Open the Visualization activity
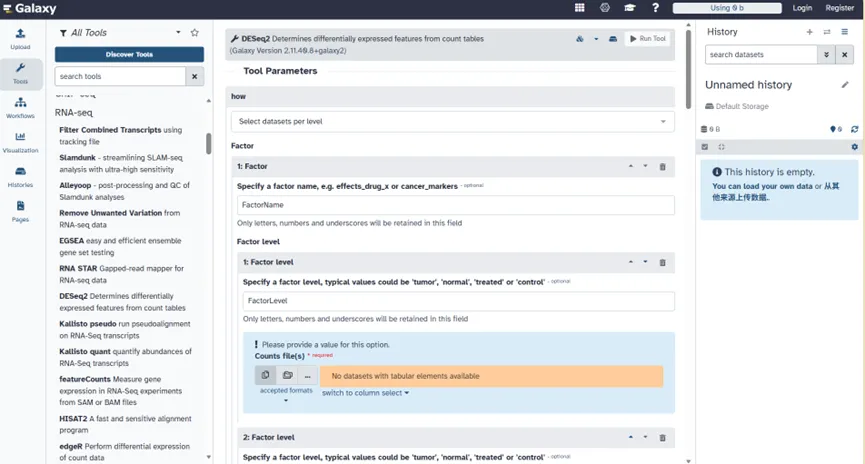The image size is (865, 464). pos(20,142)
